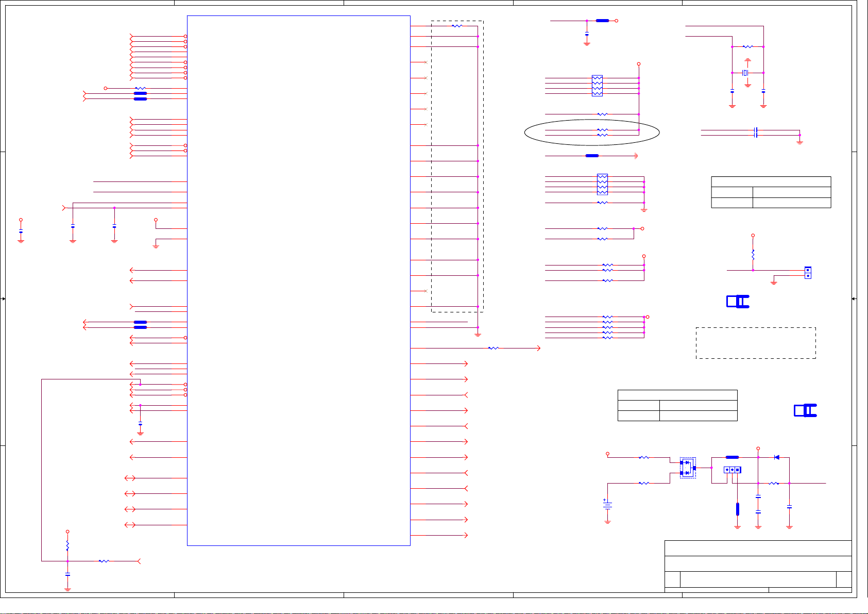Select the ferrite bead above the lone capacitor
Screen dimensions: 868x614
602,21
